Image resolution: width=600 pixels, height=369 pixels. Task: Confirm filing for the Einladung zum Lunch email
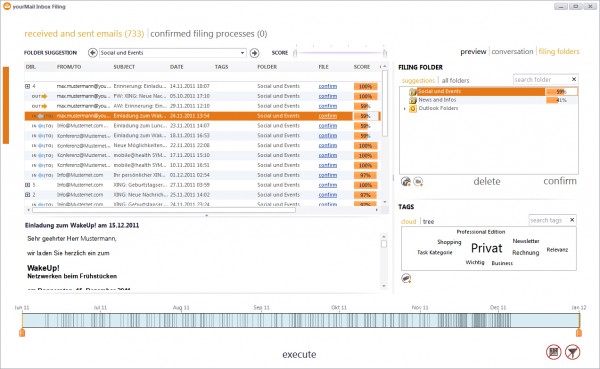click(x=328, y=126)
